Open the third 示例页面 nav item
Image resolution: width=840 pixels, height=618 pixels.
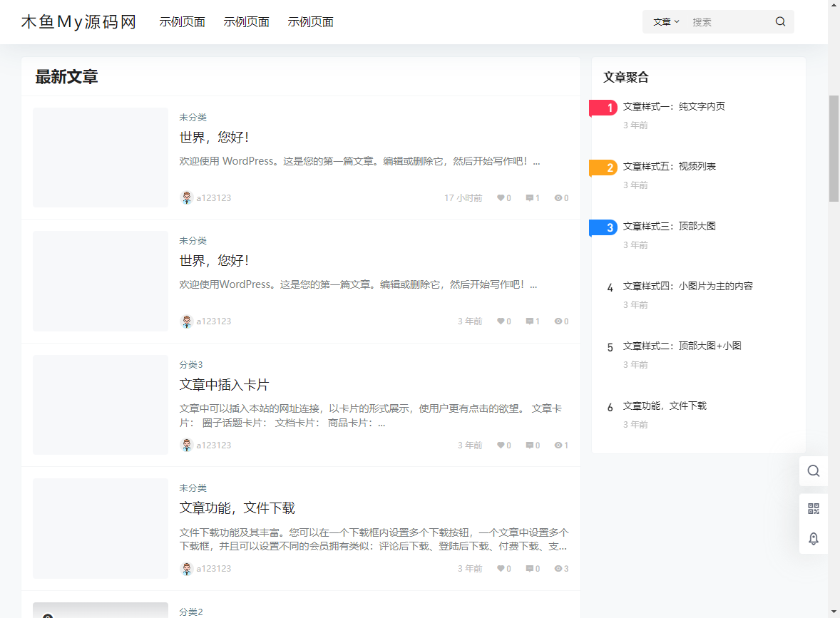pos(311,22)
